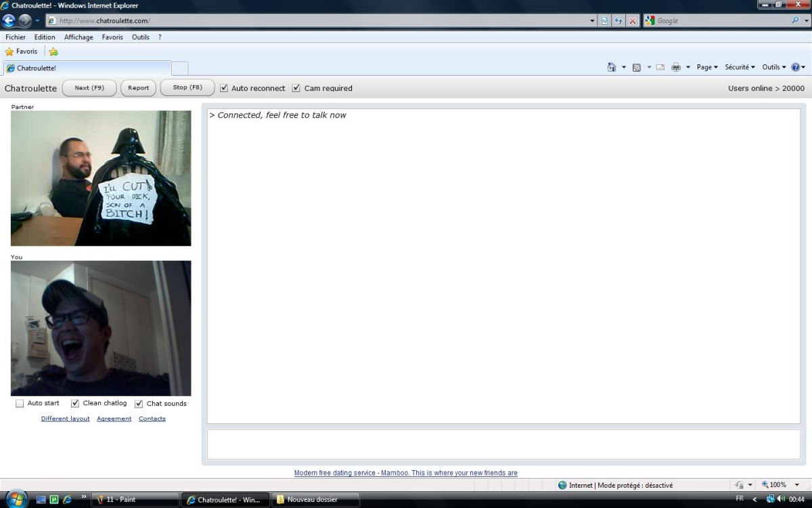Expand the Home icon dropdown arrow
812x508 pixels.
624,67
